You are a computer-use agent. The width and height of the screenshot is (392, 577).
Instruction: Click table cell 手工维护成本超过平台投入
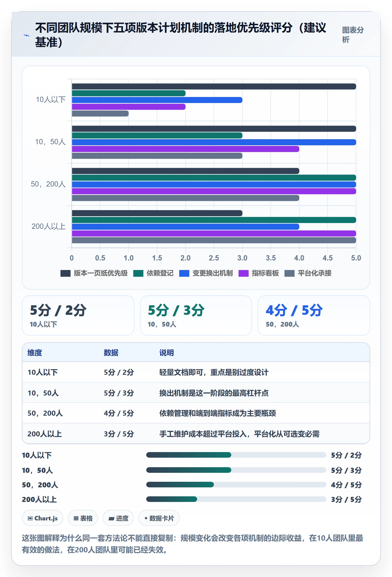coord(239,434)
